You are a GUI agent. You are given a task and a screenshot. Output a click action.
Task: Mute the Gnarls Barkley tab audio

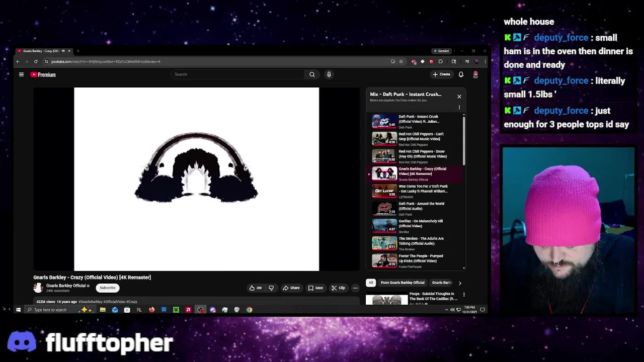[63, 51]
